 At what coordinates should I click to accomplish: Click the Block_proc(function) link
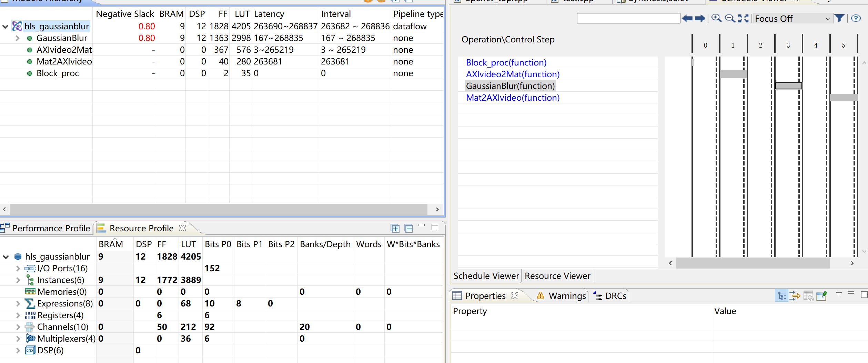[506, 62]
